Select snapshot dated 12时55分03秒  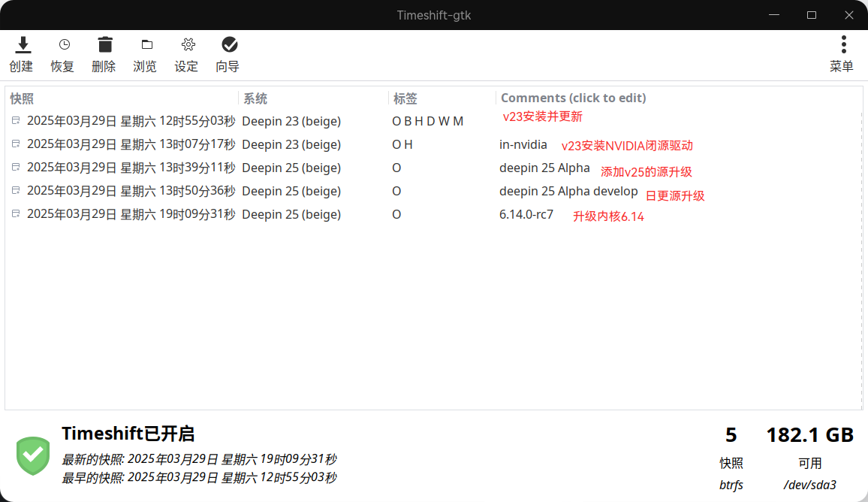tap(131, 121)
